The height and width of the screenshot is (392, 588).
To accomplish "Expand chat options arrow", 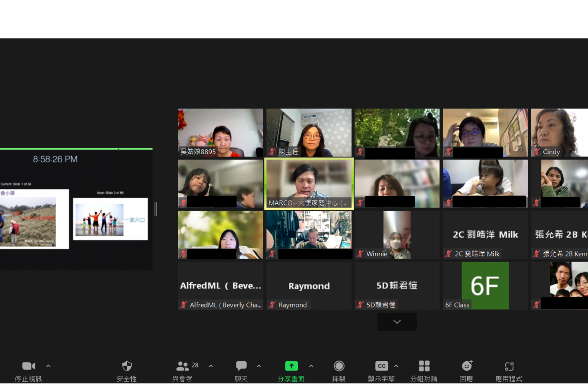I will click(259, 366).
